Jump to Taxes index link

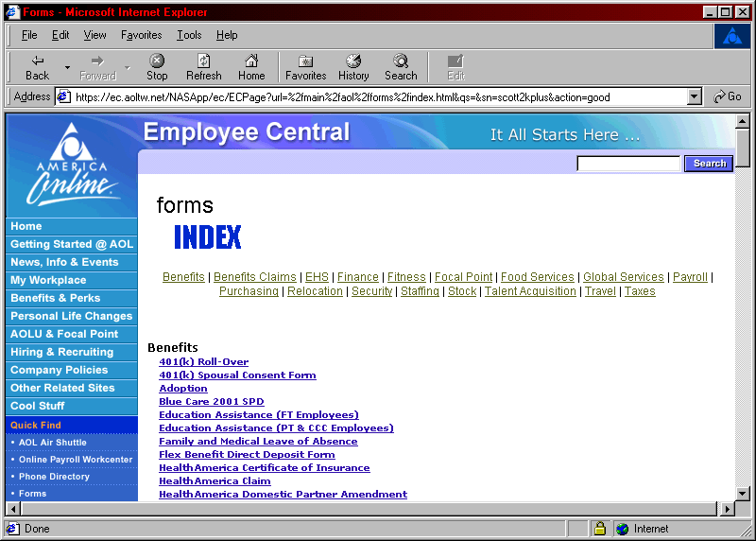coord(640,291)
